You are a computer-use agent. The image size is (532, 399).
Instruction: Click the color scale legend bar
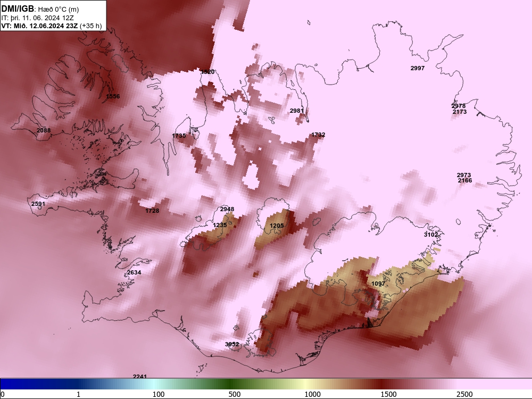(266, 384)
